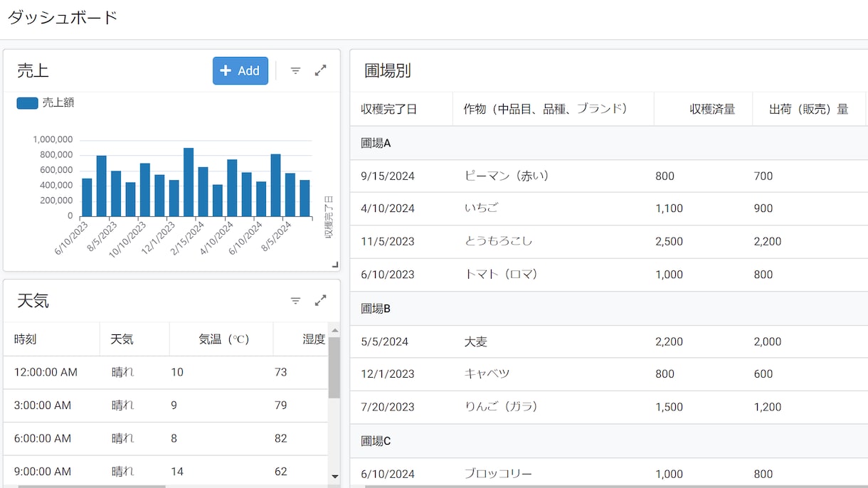The width and height of the screenshot is (868, 488).
Task: Click the 気温(°C) column header
Action: 221,339
